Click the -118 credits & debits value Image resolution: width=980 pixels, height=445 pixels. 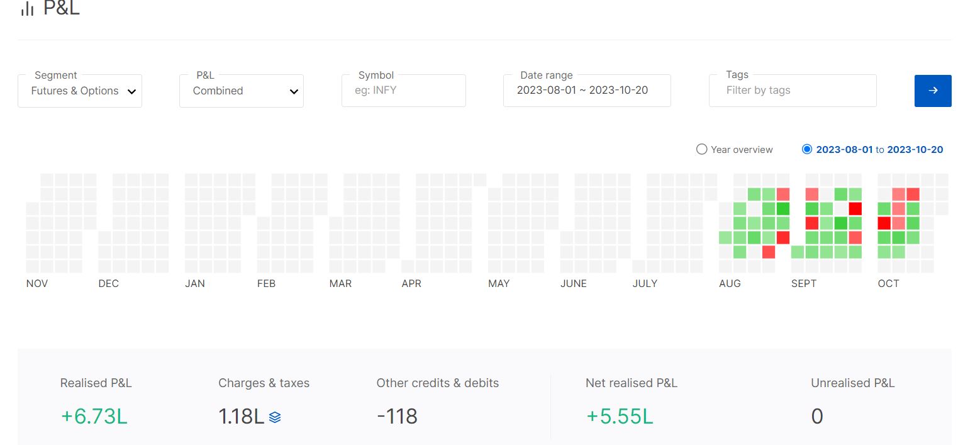(x=397, y=417)
